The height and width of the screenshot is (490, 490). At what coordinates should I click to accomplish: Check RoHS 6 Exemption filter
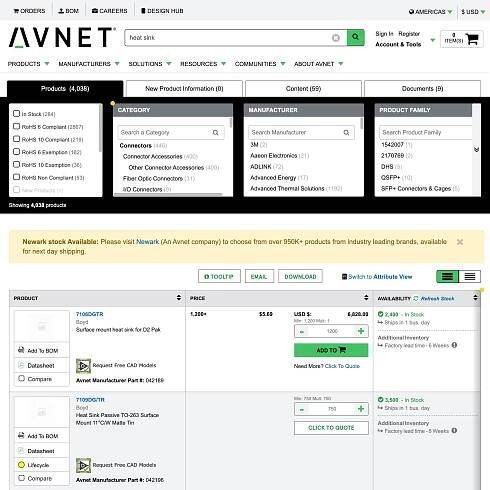16,152
